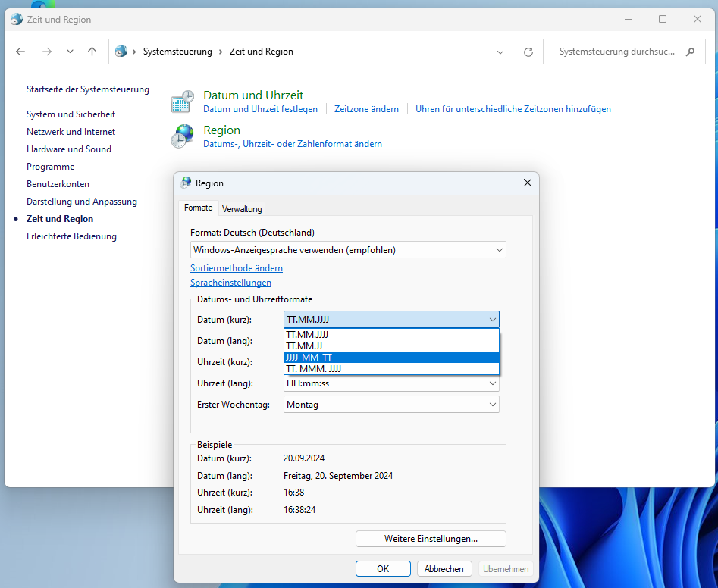Open Darstellung und Anpassung category
718x588 pixels.
pos(82,202)
